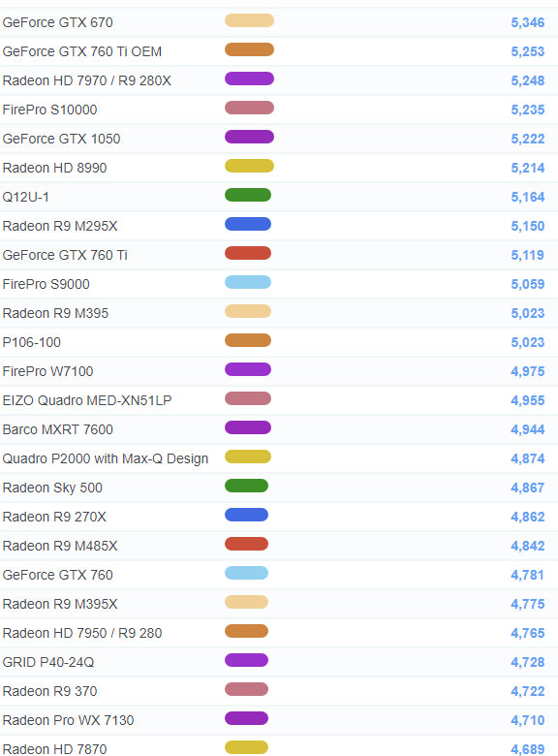
Task: Click the score 5,253
Action: (528, 51)
